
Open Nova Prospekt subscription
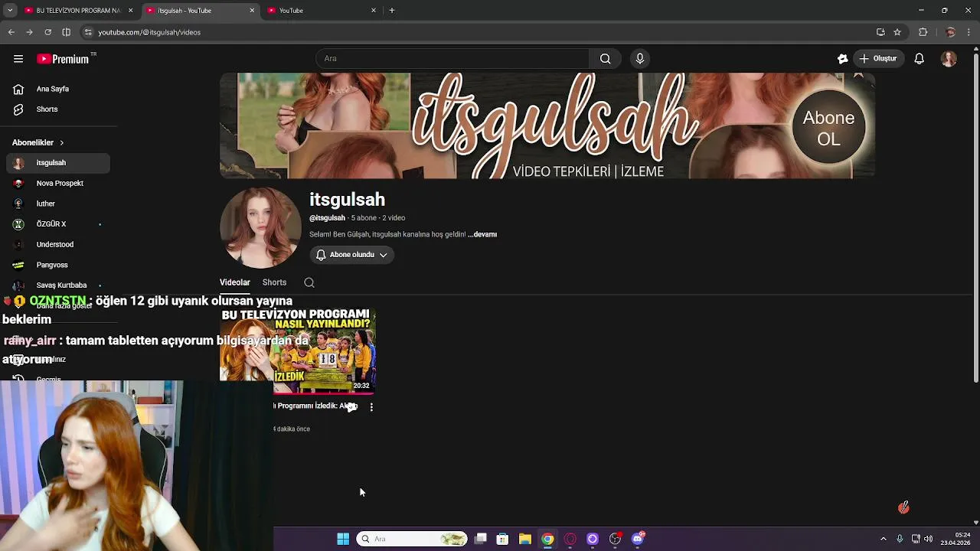coord(58,184)
